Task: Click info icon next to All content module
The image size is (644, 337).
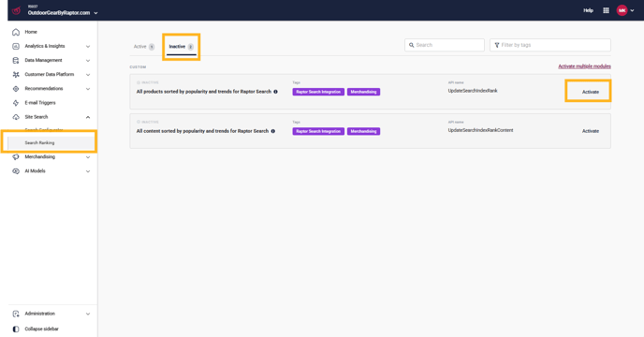Action: pyautogui.click(x=272, y=131)
